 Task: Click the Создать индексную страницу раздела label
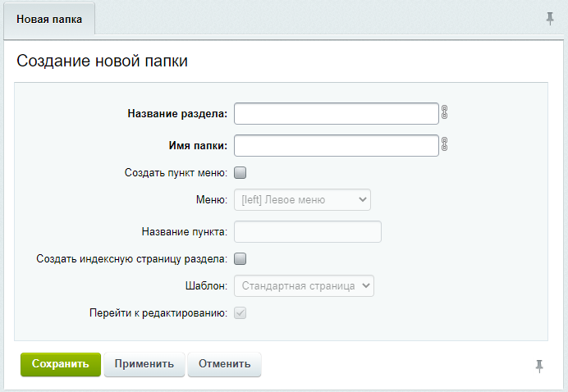pos(132,259)
